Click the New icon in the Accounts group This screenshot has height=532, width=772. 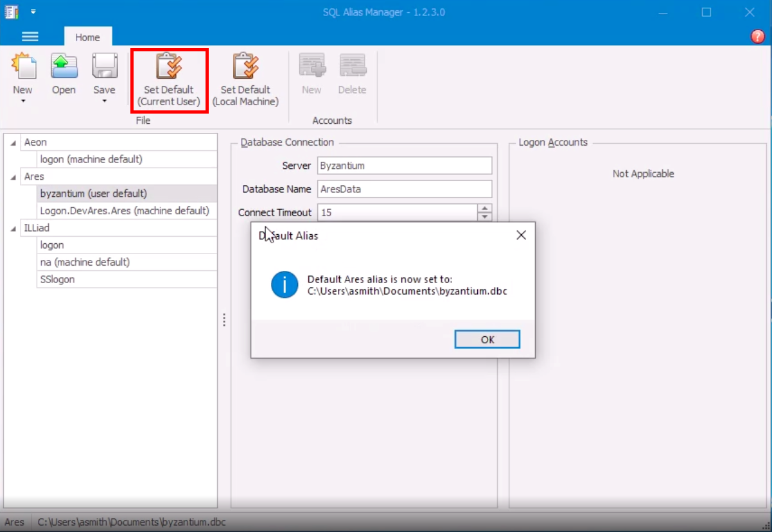click(x=311, y=74)
